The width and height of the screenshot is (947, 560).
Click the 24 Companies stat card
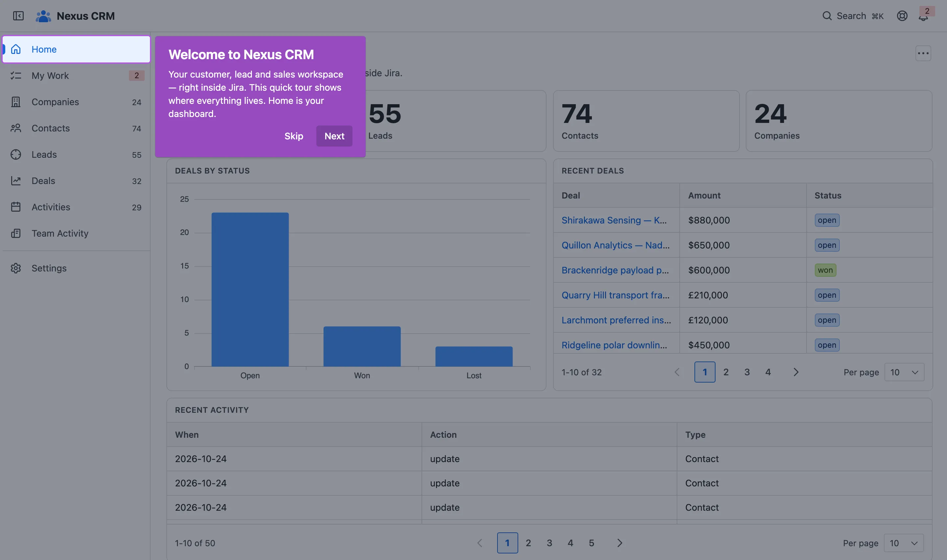coord(839,121)
